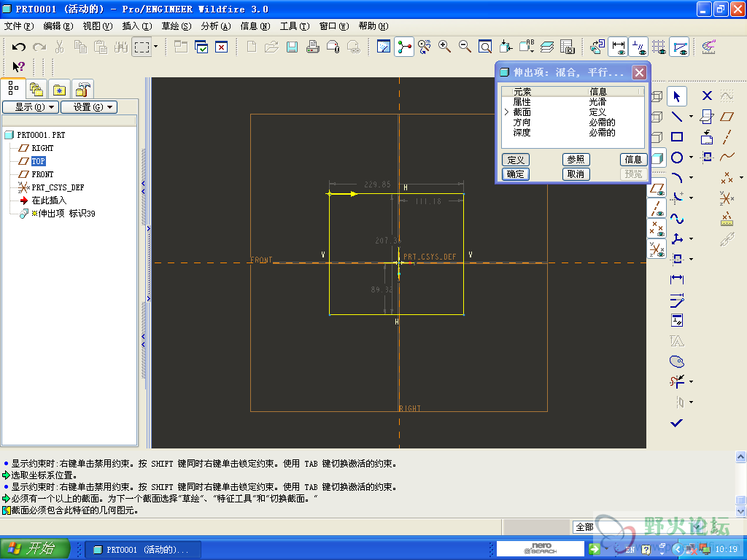Select the arrow pick tool
The width and height of the screenshot is (747, 560).
677,96
